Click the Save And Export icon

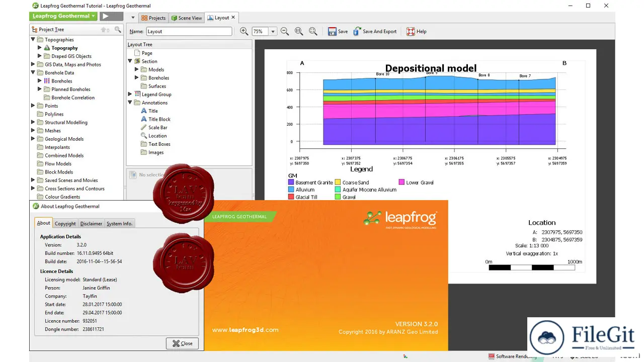(x=357, y=31)
